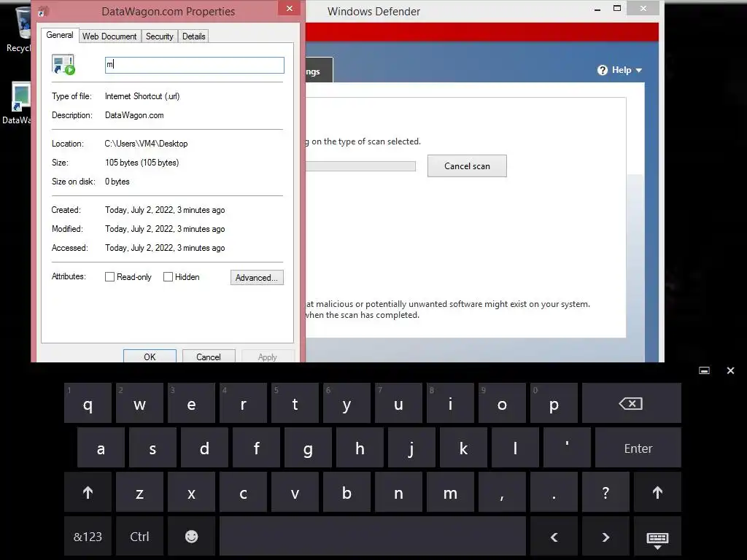
Task: Tick the Hidden attribute checkbox
Action: click(x=168, y=276)
